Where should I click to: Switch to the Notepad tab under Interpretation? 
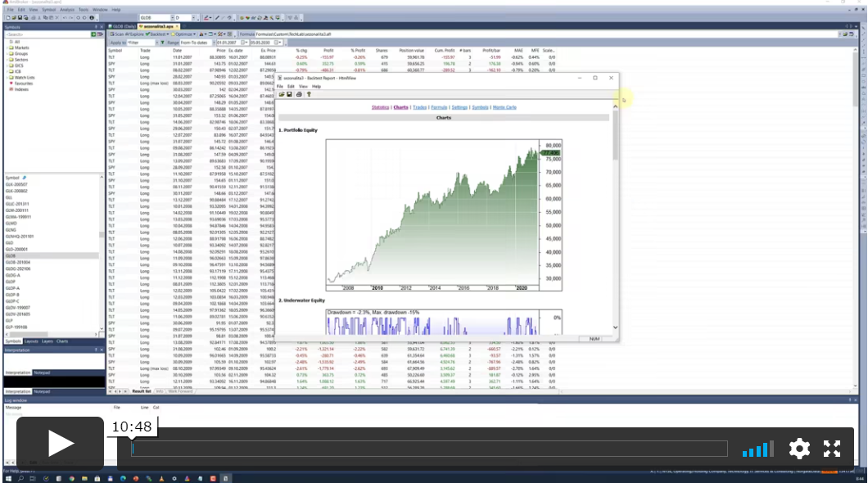click(x=42, y=373)
